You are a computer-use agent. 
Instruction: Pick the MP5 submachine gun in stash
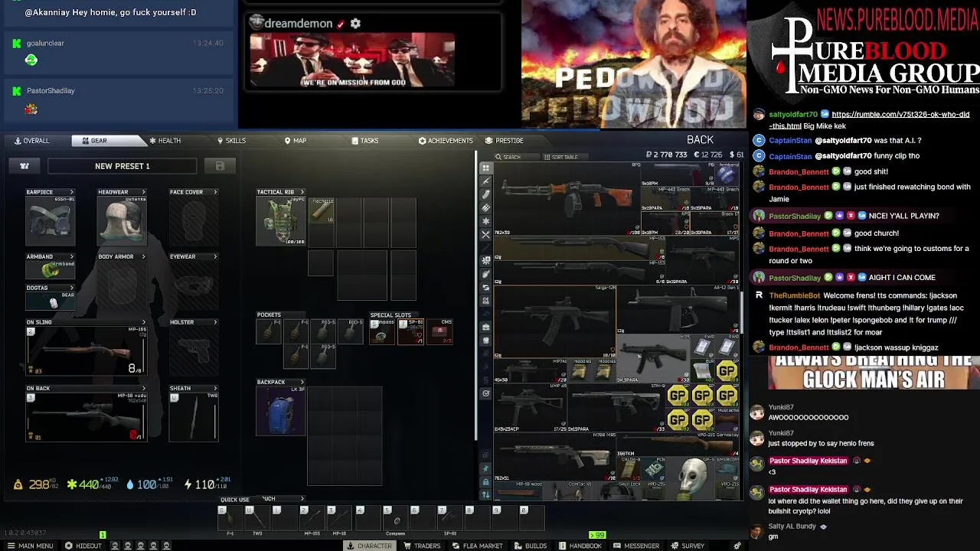pyautogui.click(x=652, y=358)
